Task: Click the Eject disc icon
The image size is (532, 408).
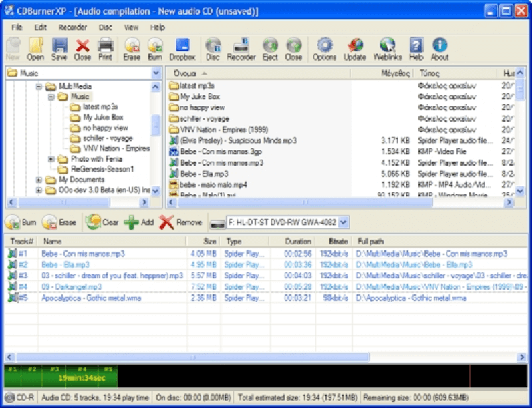Action: 270,49
